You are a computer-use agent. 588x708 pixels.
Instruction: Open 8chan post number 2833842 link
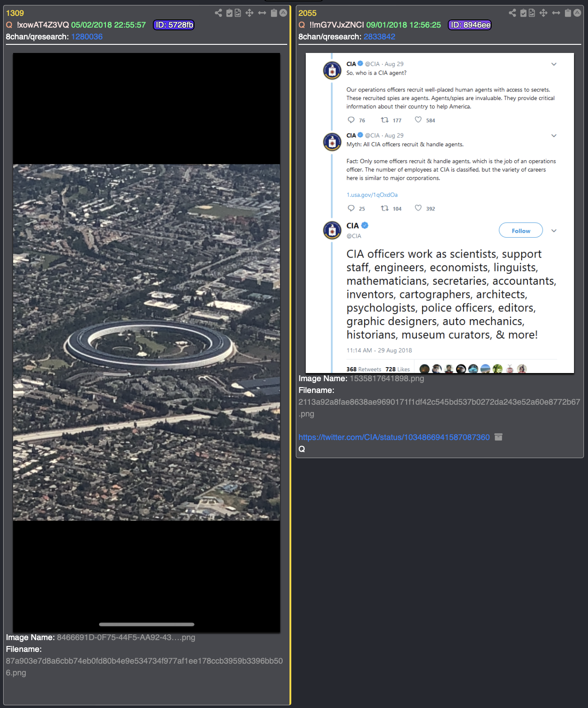click(x=379, y=37)
